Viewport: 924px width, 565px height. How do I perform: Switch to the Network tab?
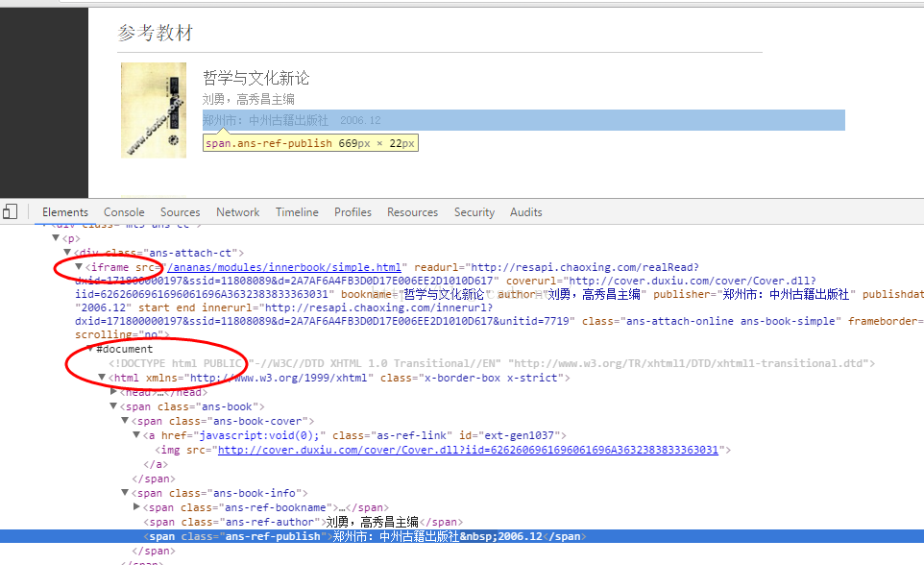pos(237,212)
